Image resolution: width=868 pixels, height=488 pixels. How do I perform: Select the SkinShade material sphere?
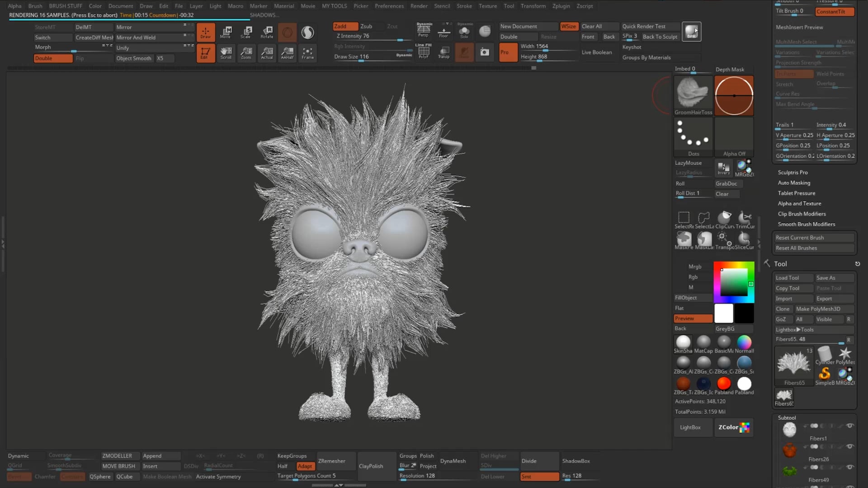tap(683, 344)
